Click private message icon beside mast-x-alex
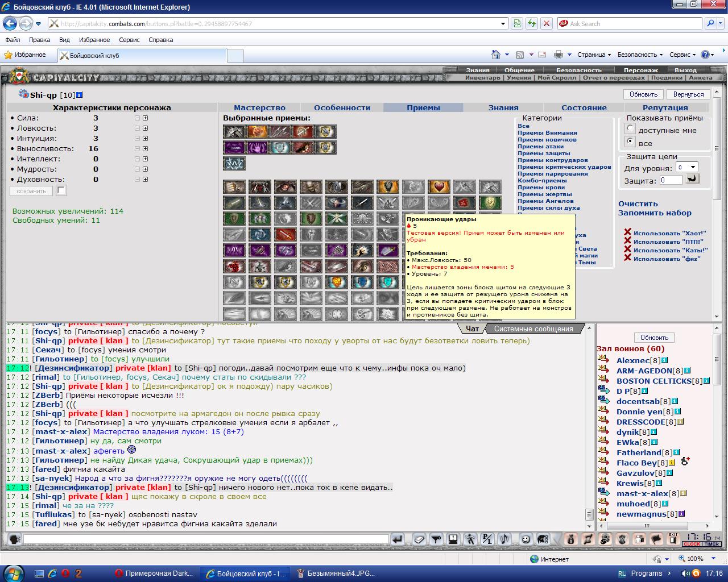The image size is (728, 582). click(603, 493)
